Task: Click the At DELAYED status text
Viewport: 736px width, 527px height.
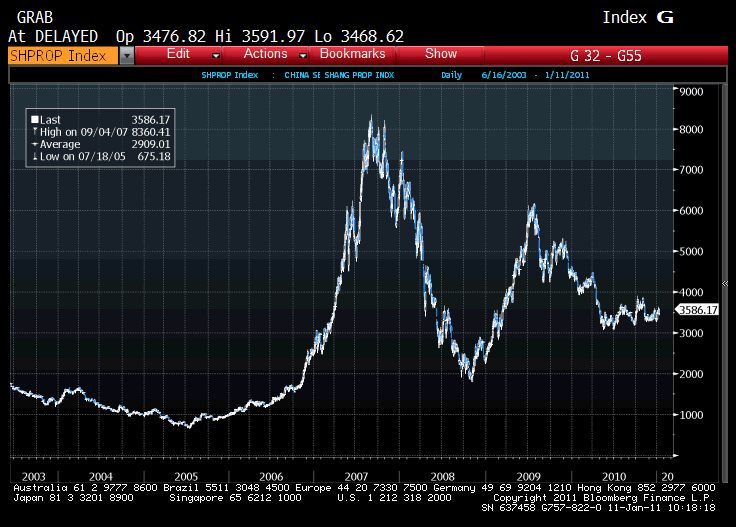Action: pyautogui.click(x=53, y=36)
